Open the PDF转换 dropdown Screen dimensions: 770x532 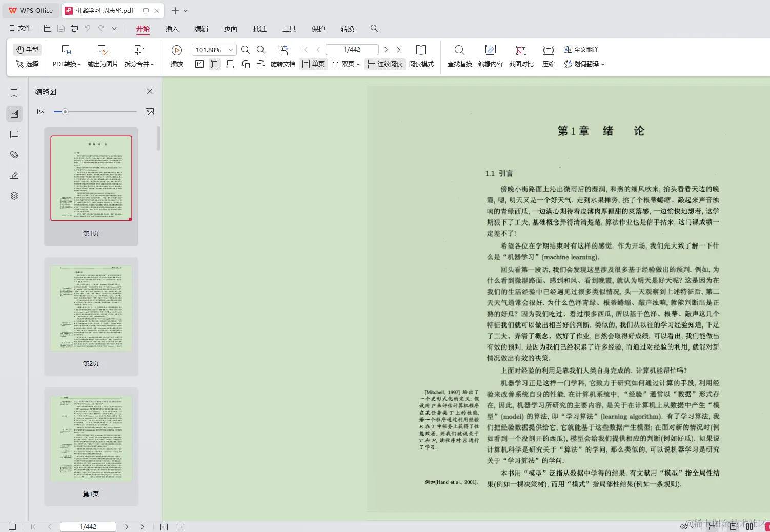pyautogui.click(x=67, y=64)
